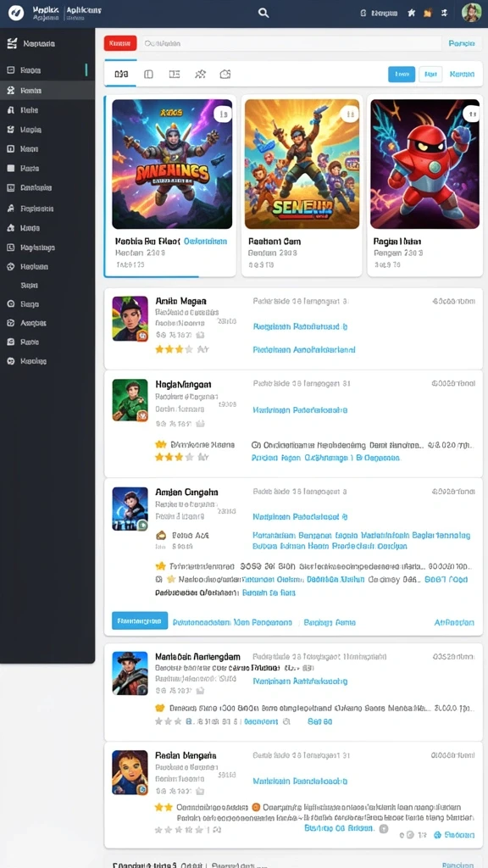Open the armored knight featured game artwork

click(x=172, y=164)
